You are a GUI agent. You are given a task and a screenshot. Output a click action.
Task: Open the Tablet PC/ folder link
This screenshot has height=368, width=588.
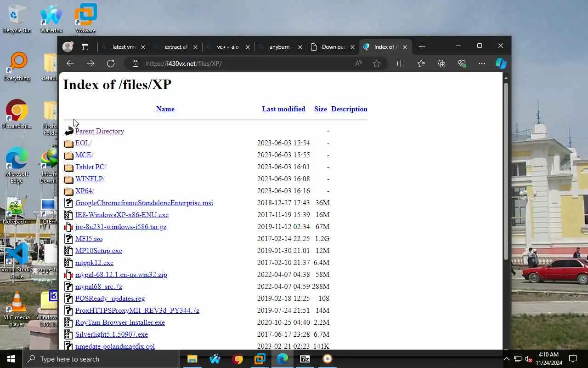(x=91, y=167)
